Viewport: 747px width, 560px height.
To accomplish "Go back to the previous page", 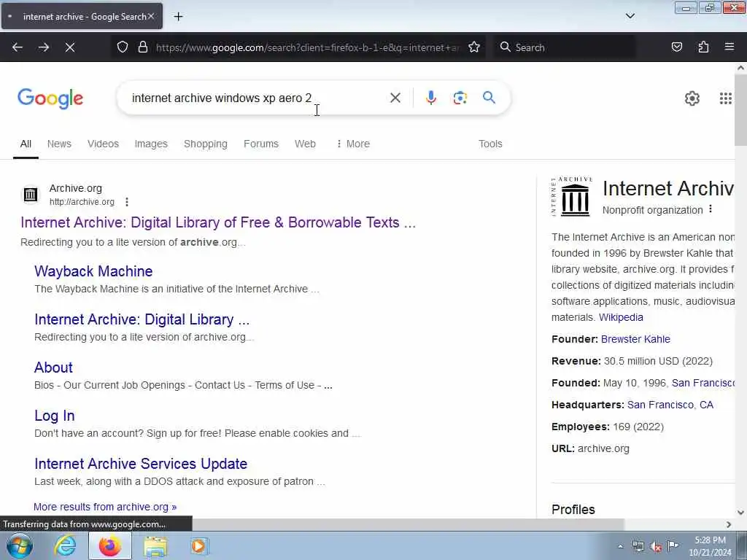I will point(18,47).
